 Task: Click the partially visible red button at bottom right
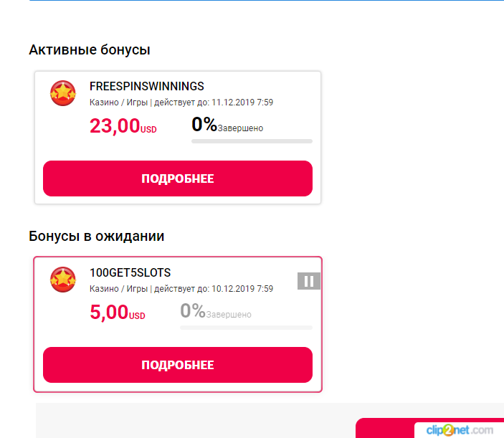click(385, 428)
